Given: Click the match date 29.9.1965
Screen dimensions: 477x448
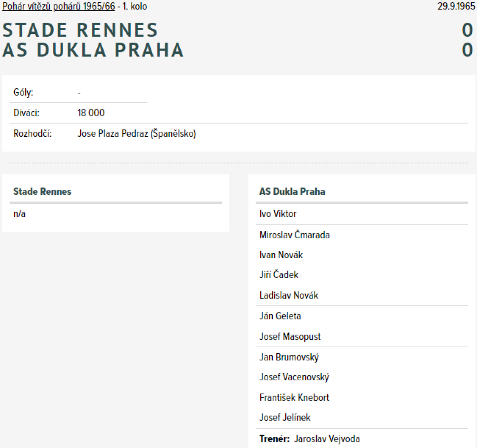Looking at the screenshot, I should [456, 6].
